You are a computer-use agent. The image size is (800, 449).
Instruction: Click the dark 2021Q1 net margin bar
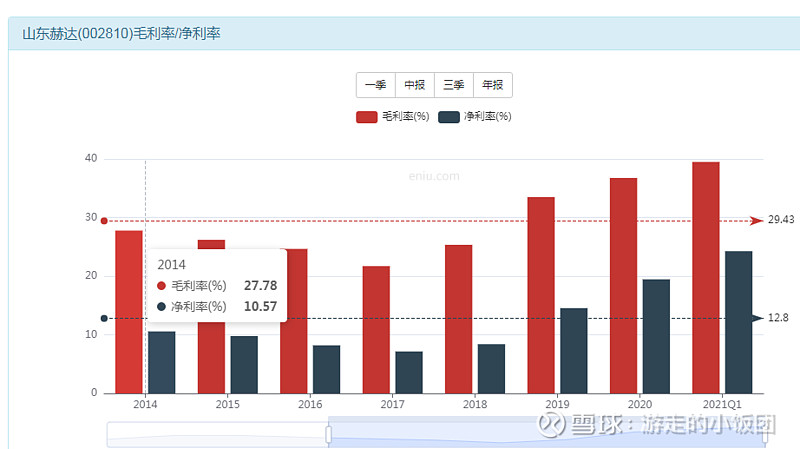tap(738, 322)
